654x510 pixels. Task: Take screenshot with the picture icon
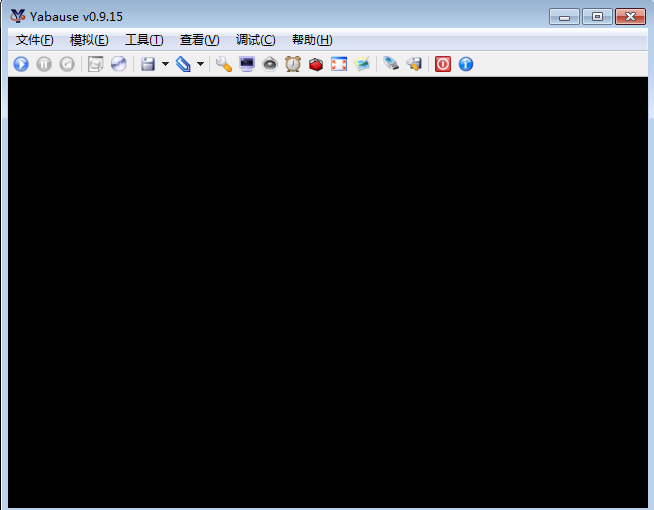(x=362, y=64)
